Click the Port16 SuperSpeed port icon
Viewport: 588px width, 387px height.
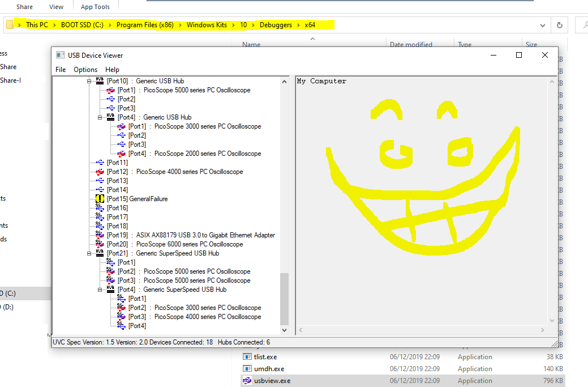click(100, 207)
